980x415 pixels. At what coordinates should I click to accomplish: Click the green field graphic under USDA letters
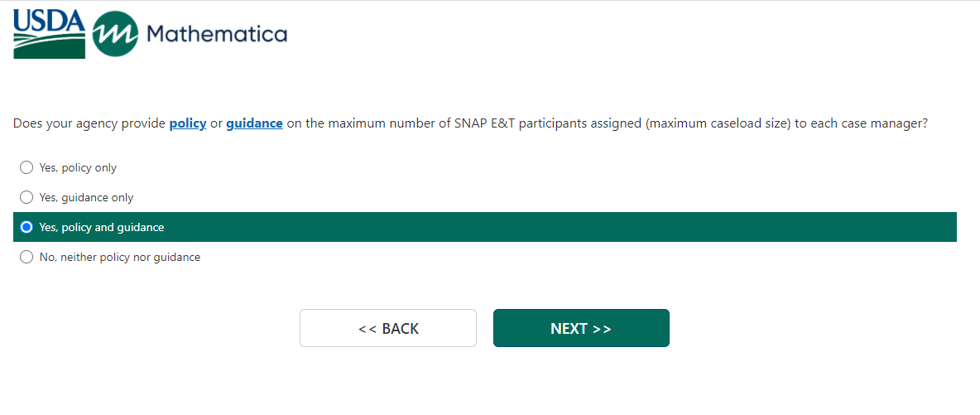point(49,47)
